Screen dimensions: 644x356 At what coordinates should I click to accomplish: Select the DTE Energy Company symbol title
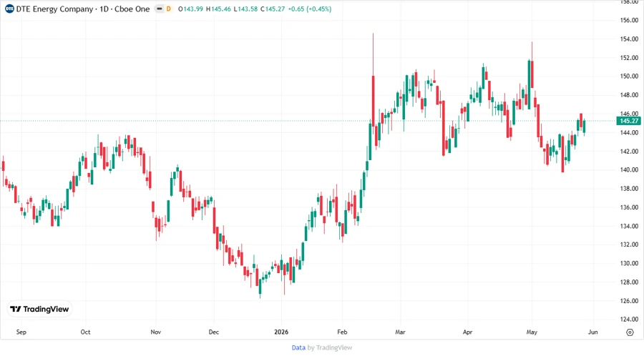[x=54, y=9]
